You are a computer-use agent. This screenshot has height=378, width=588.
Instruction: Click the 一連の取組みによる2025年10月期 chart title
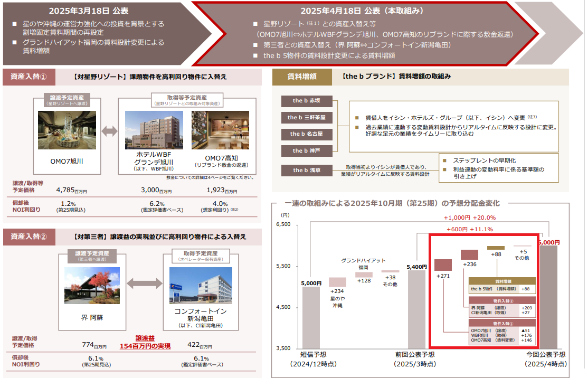392,203
